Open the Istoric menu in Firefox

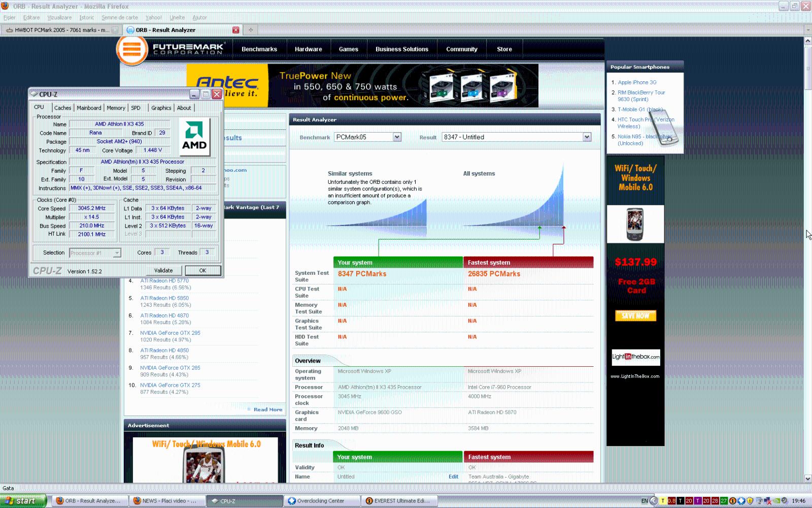pyautogui.click(x=86, y=17)
